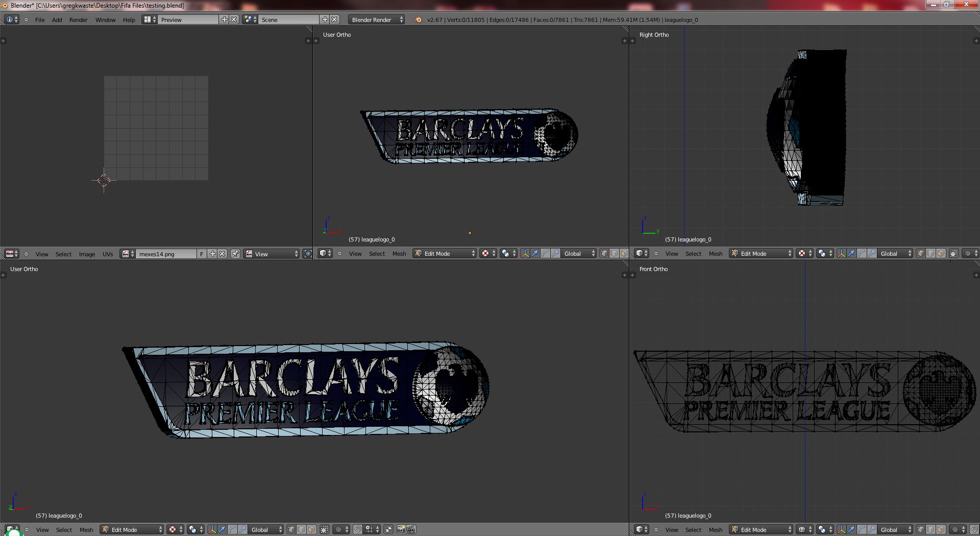Viewport: 980px width, 536px height.
Task: Add a new scene with plus icon
Action: click(325, 19)
